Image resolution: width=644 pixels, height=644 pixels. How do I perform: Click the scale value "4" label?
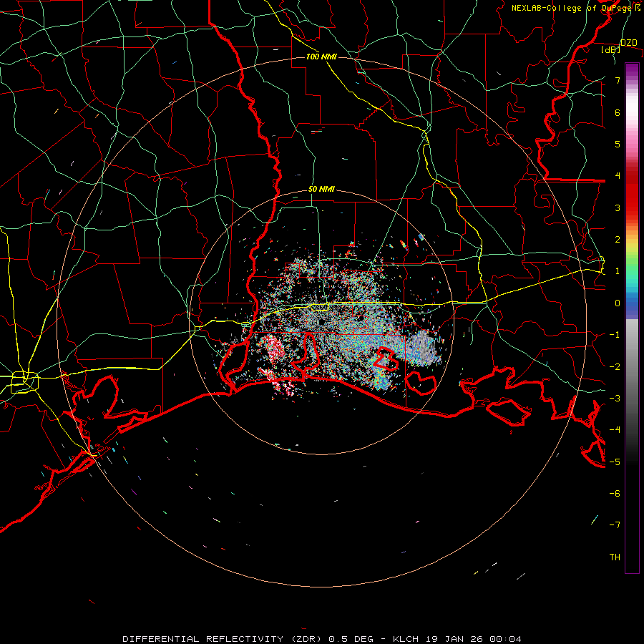618,176
